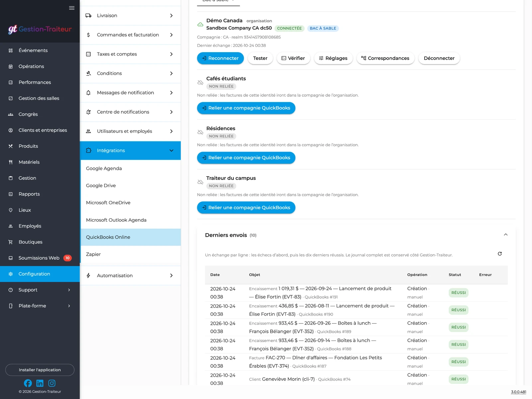This screenshot has height=399, width=532.
Task: Click the Produits sidebar icon
Action: 11,146
